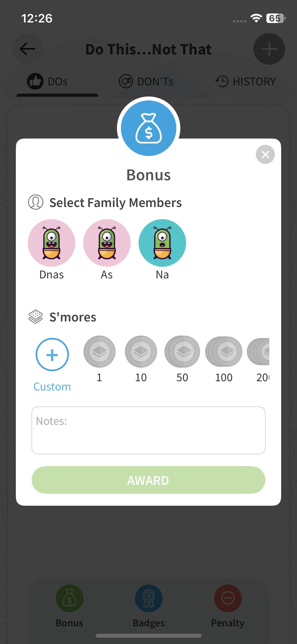Choose the 10 S'mores coin

click(x=141, y=352)
